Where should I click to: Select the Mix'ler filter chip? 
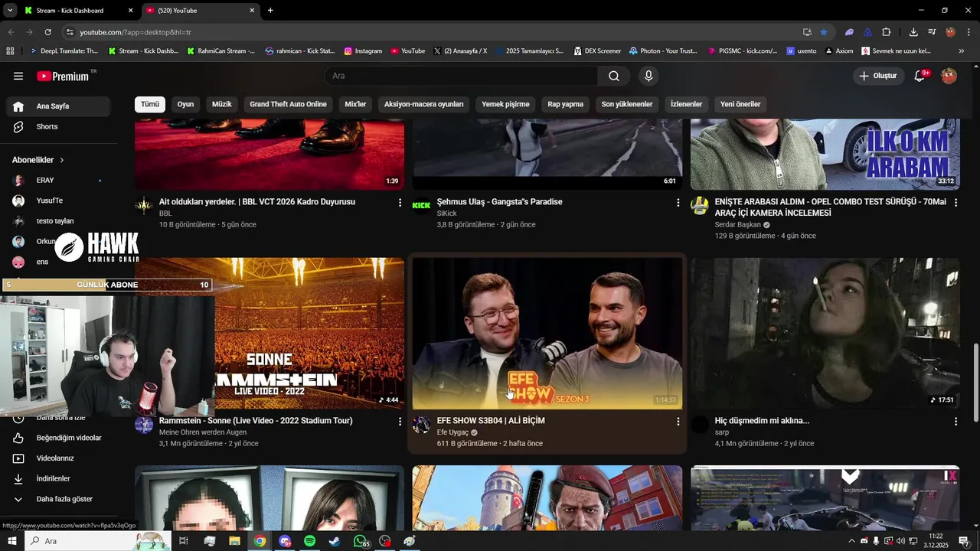pos(355,104)
